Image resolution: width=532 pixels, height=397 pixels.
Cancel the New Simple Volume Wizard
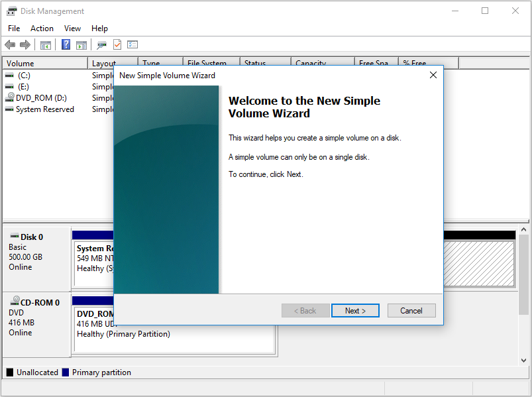(x=411, y=310)
